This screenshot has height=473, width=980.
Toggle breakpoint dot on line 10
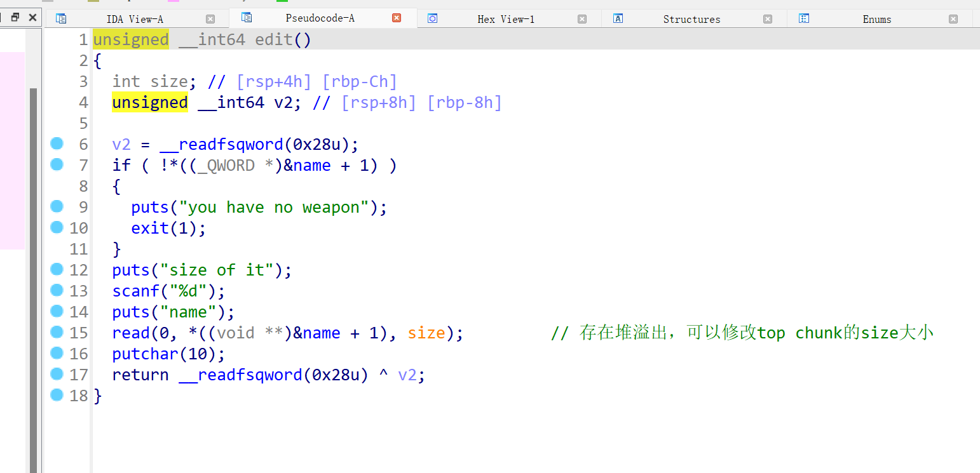click(57, 227)
